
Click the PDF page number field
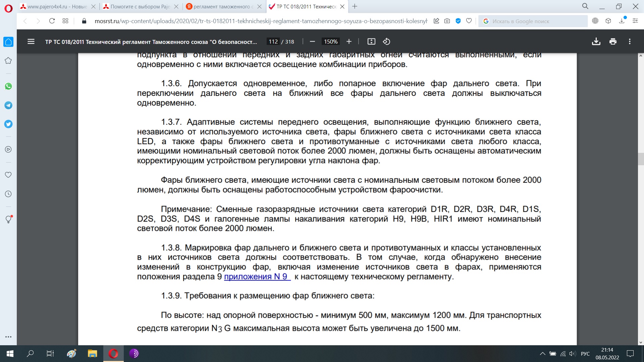tap(273, 42)
